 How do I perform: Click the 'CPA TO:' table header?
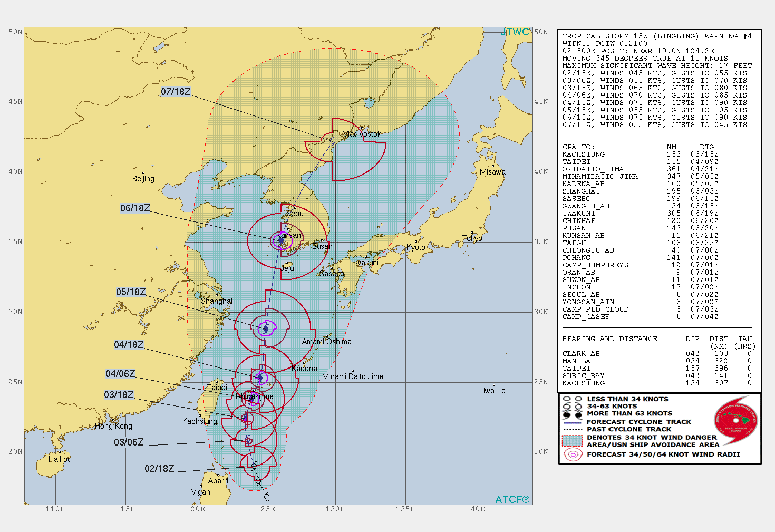[578, 147]
